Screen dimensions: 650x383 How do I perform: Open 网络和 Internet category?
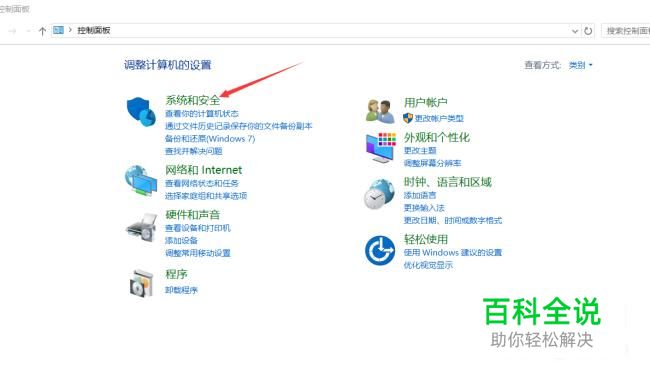(x=204, y=170)
